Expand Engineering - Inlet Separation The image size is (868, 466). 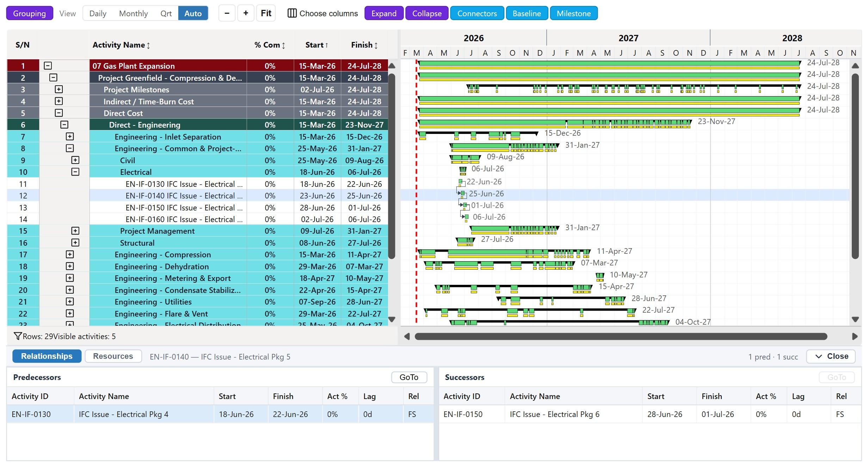pyautogui.click(x=70, y=136)
